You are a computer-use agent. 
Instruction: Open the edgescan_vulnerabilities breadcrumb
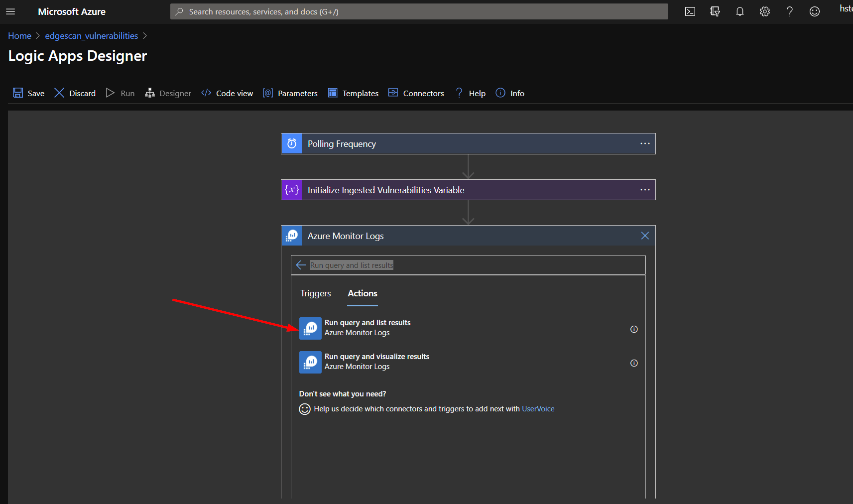[92, 36]
